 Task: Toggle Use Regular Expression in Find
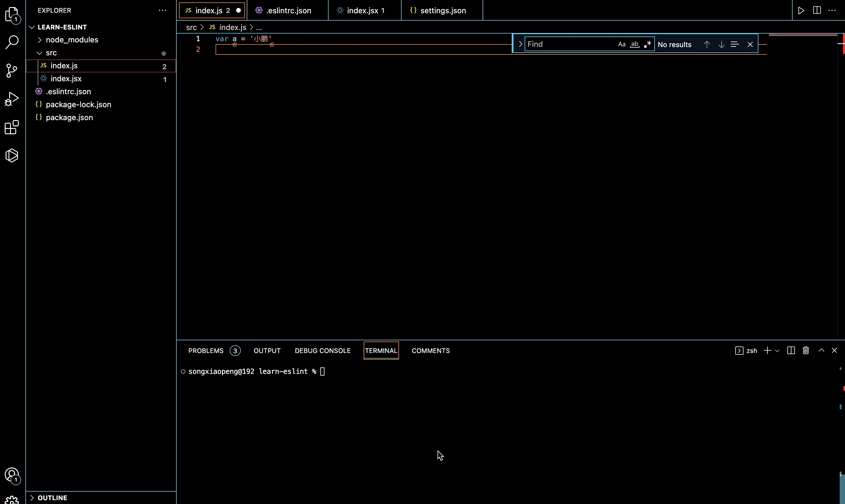pyautogui.click(x=648, y=44)
